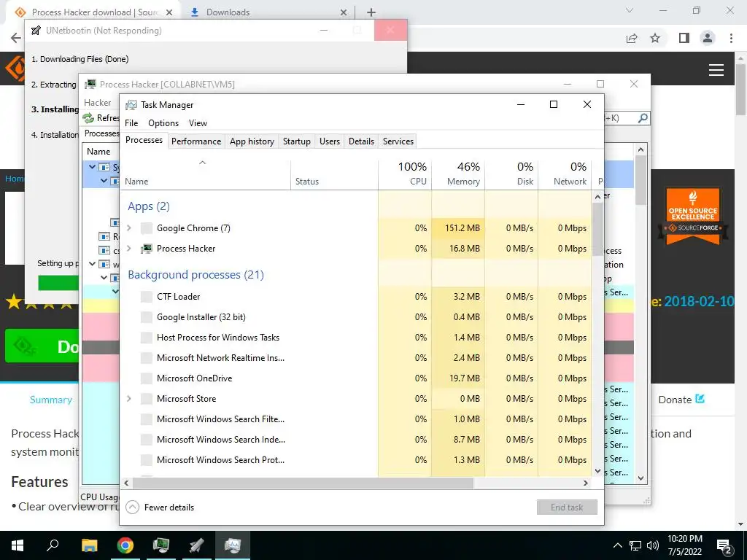Click the UNetbootin window title icon
This screenshot has width=747, height=560.
click(36, 31)
